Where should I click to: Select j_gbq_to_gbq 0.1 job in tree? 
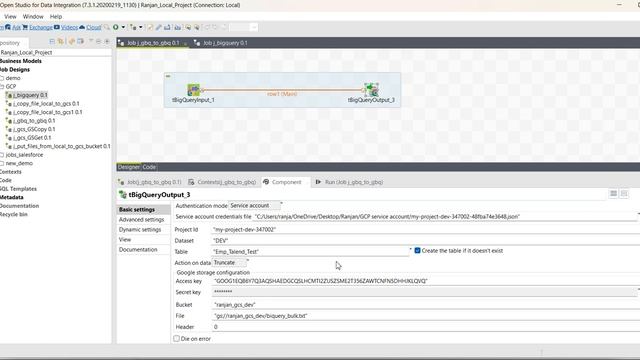(34, 121)
